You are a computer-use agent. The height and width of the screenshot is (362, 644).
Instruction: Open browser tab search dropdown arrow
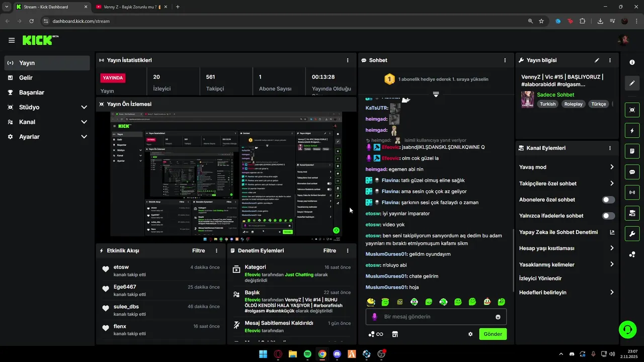pos(6,7)
